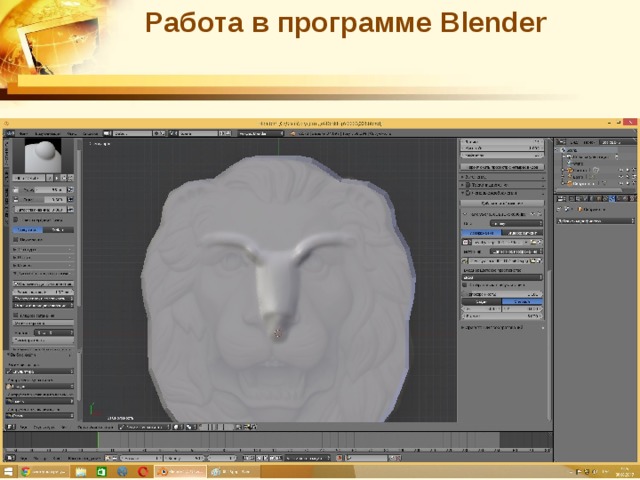
Task: Open the render engine dropdown in top header
Action: pyautogui.click(x=261, y=133)
